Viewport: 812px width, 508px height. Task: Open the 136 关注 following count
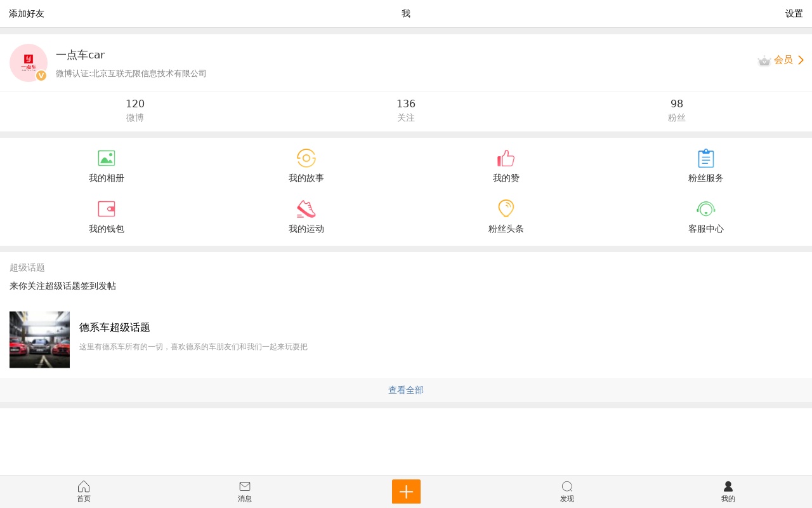tap(406, 110)
